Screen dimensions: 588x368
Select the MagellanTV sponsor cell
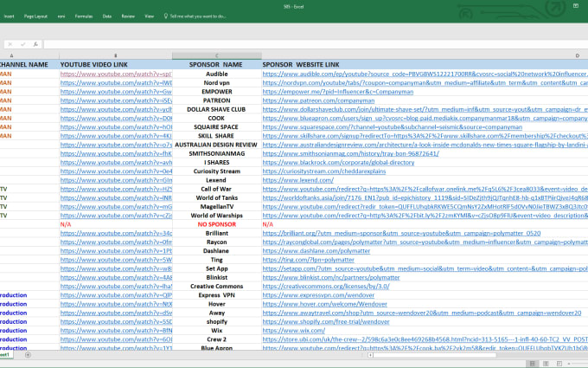(x=217, y=207)
